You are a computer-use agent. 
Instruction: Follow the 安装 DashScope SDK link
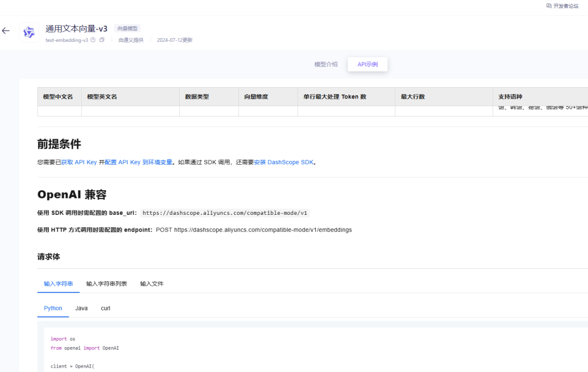point(284,162)
